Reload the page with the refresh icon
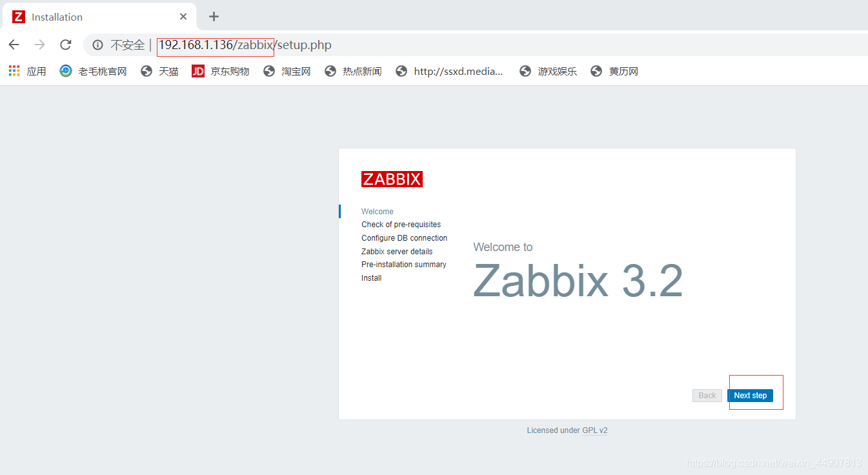 coord(65,45)
